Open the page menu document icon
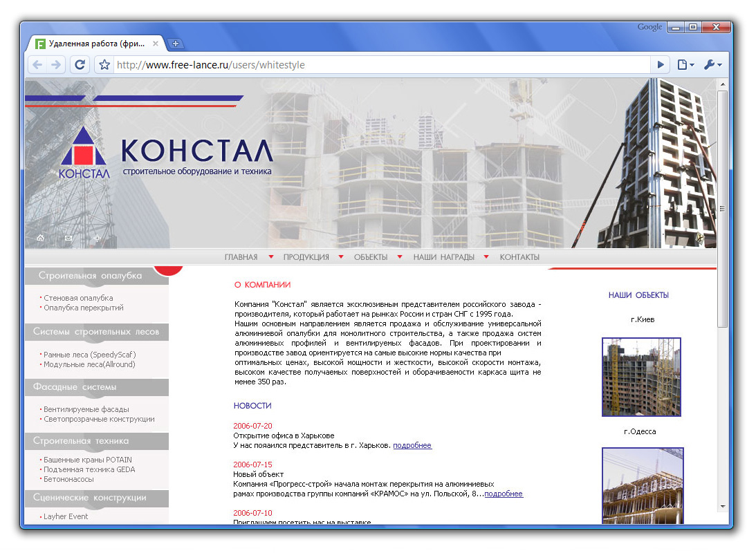Viewport: 756px width, 553px height. pos(685,64)
